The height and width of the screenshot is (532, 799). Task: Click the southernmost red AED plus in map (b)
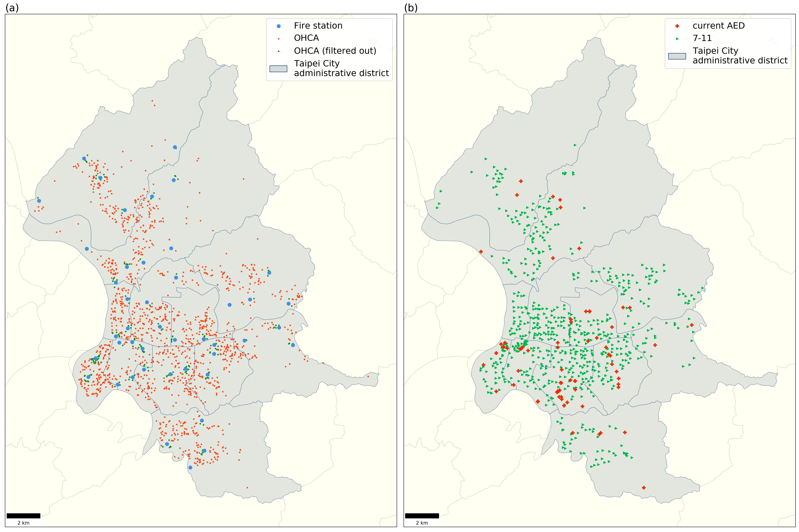point(644,488)
